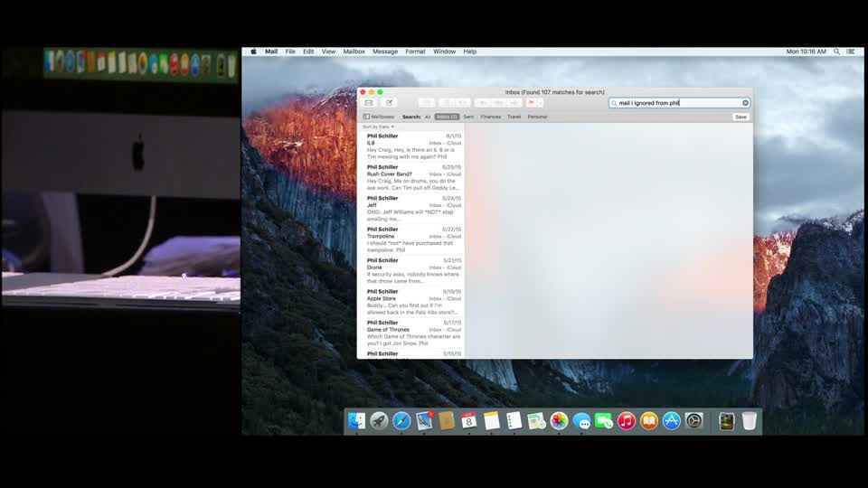Open the Photos app in the Dock
The height and width of the screenshot is (488, 868).
click(559, 421)
